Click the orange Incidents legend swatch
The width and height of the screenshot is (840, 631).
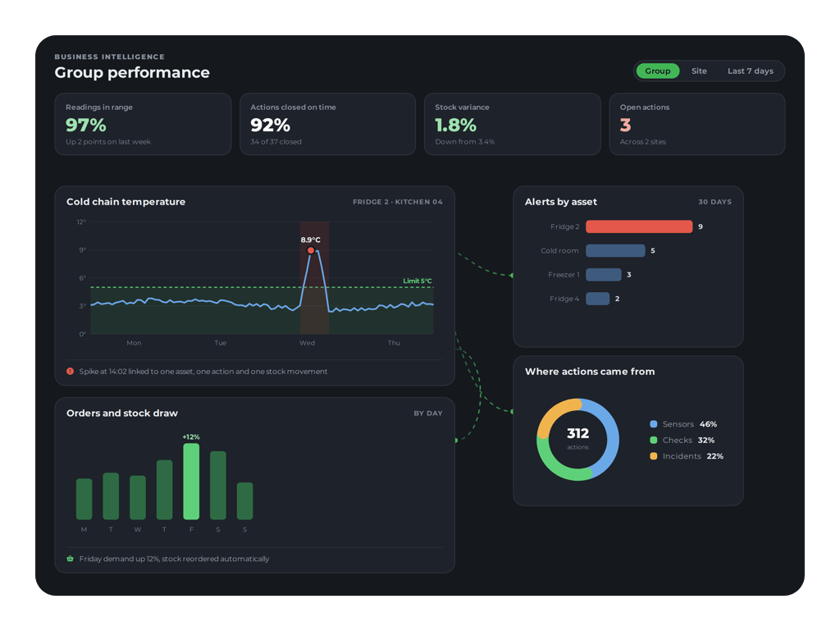tap(654, 456)
